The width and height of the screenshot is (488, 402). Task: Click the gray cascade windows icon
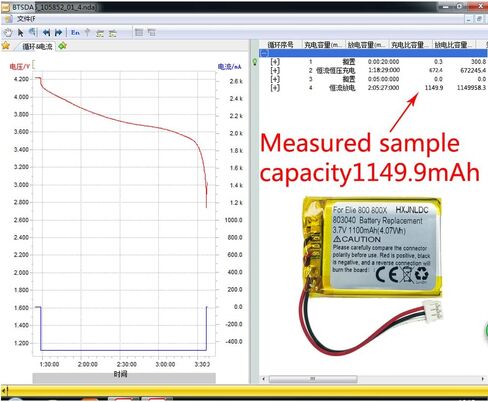[x=152, y=32]
